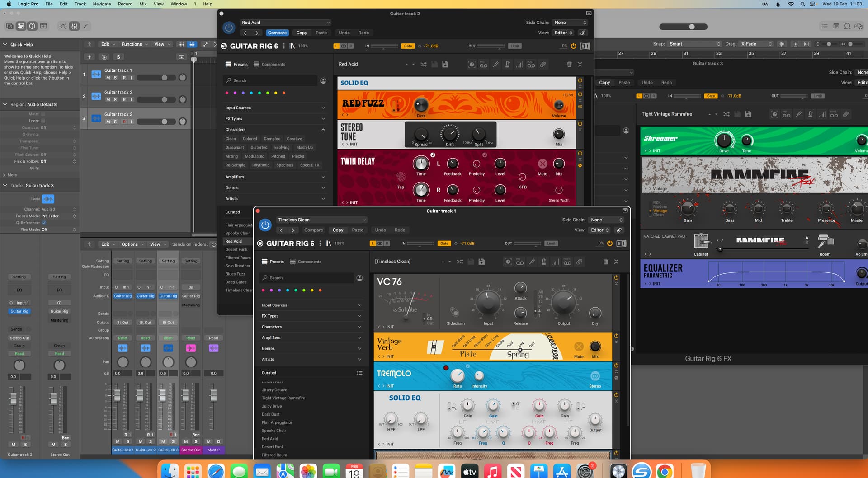Click the magenta color filter dot in track 1 browser
This screenshot has height=478, width=868.
271,291
